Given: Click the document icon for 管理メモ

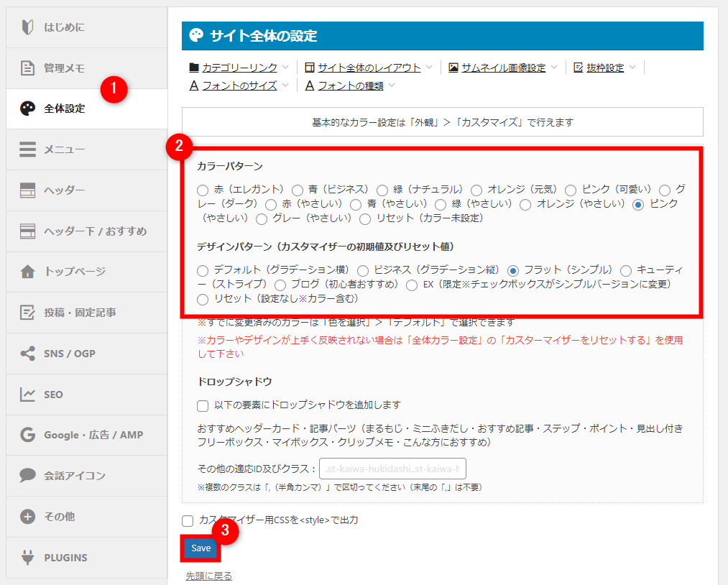Looking at the screenshot, I should click(x=27, y=68).
